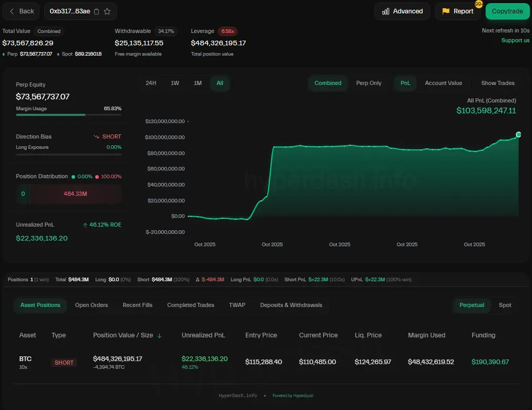Switch chart to Account Value view
Viewport: 532px width, 410px height.
443,83
